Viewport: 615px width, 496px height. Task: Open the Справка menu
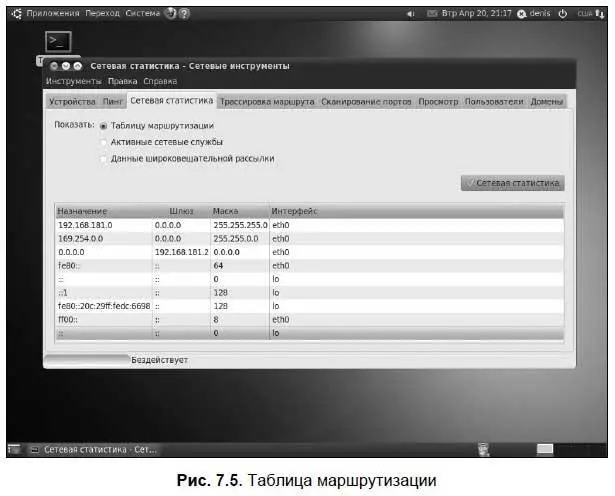pos(160,81)
